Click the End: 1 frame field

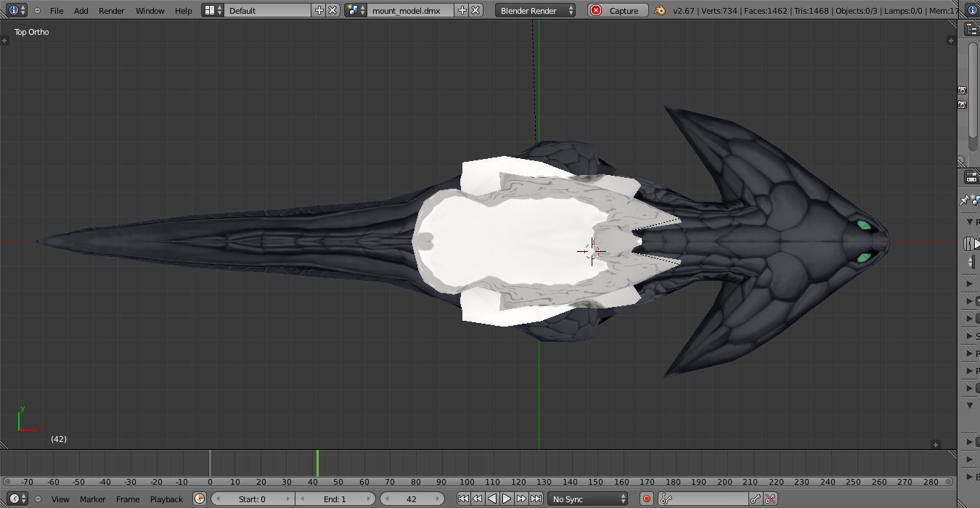click(x=335, y=499)
